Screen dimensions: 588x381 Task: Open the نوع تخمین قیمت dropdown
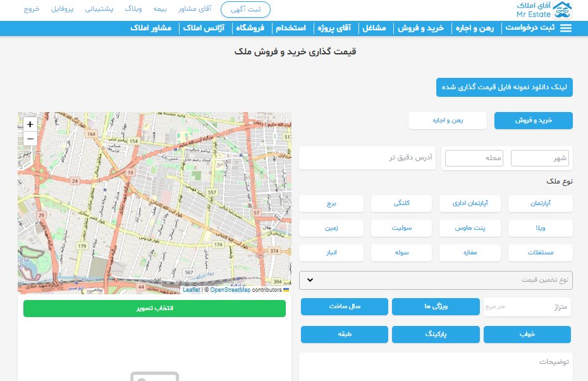point(436,280)
